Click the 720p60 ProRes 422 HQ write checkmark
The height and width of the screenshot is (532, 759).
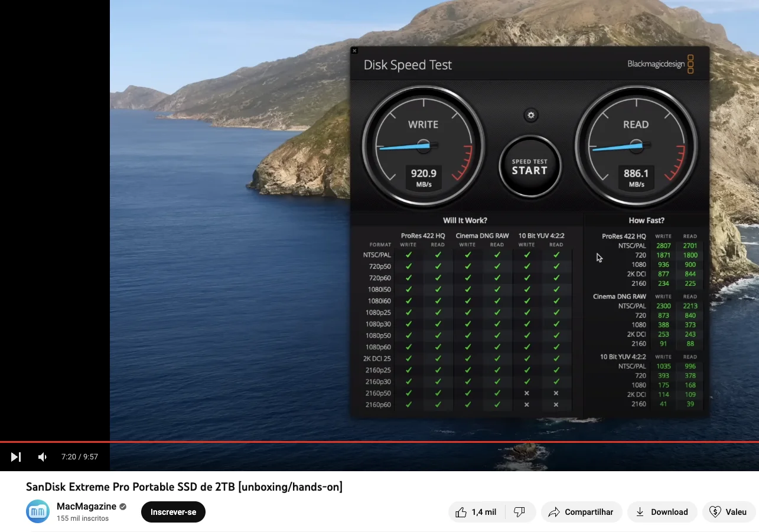(408, 278)
